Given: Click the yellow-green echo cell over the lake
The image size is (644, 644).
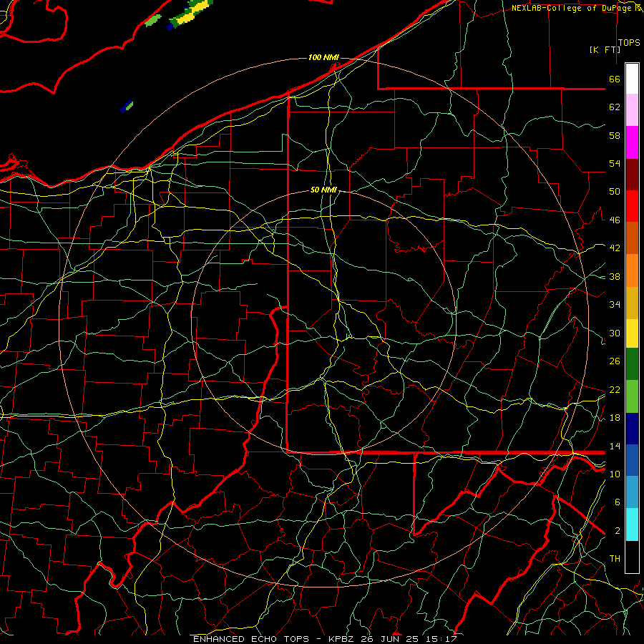Looking at the screenshot, I should 190,14.
